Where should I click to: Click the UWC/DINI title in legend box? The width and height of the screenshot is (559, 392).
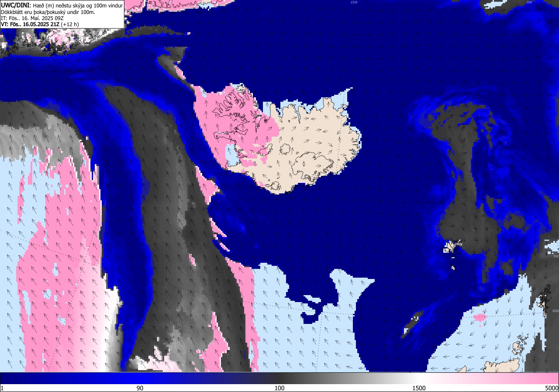(15, 5)
